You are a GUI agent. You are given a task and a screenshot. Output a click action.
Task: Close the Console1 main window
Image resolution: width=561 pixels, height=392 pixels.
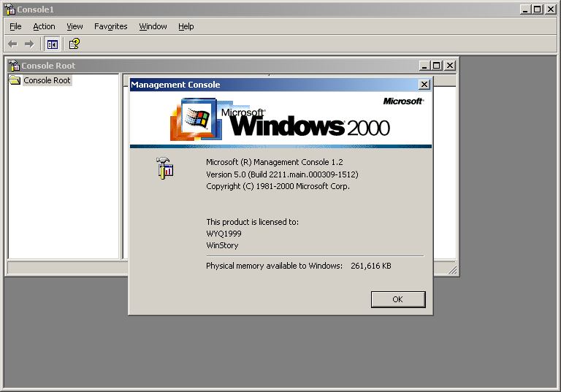(x=550, y=9)
